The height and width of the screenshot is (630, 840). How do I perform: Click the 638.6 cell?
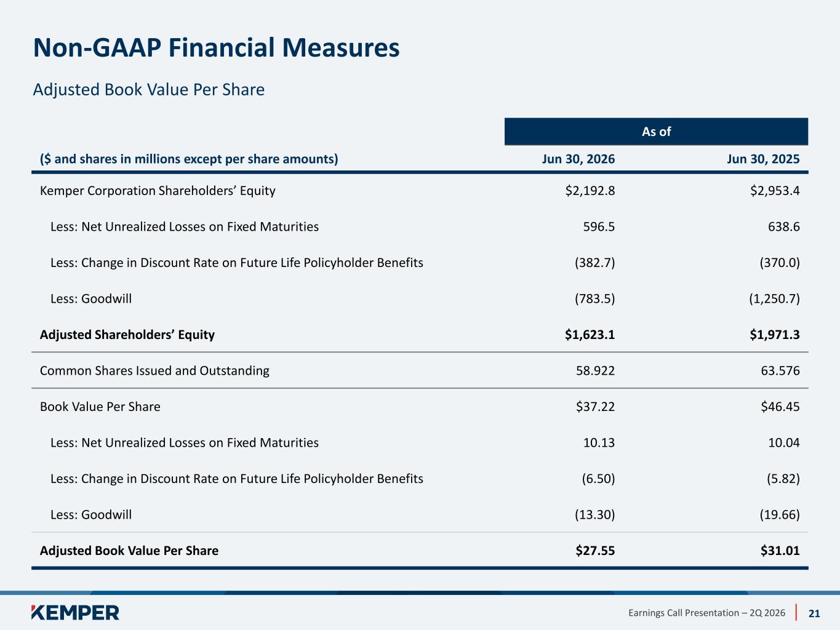tap(784, 227)
